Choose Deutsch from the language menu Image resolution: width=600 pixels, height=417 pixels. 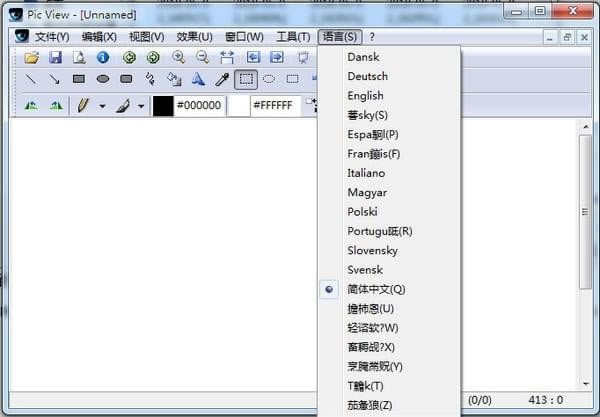(x=367, y=76)
